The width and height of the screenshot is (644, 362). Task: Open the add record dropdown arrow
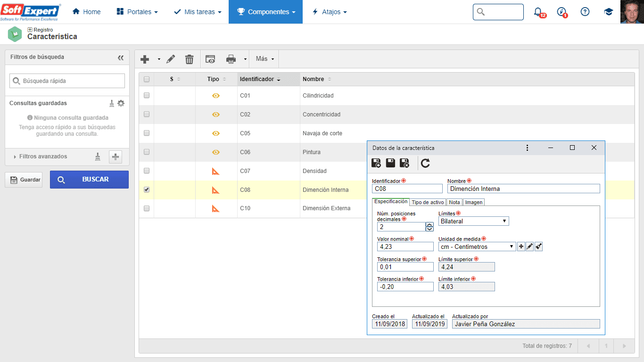(159, 59)
